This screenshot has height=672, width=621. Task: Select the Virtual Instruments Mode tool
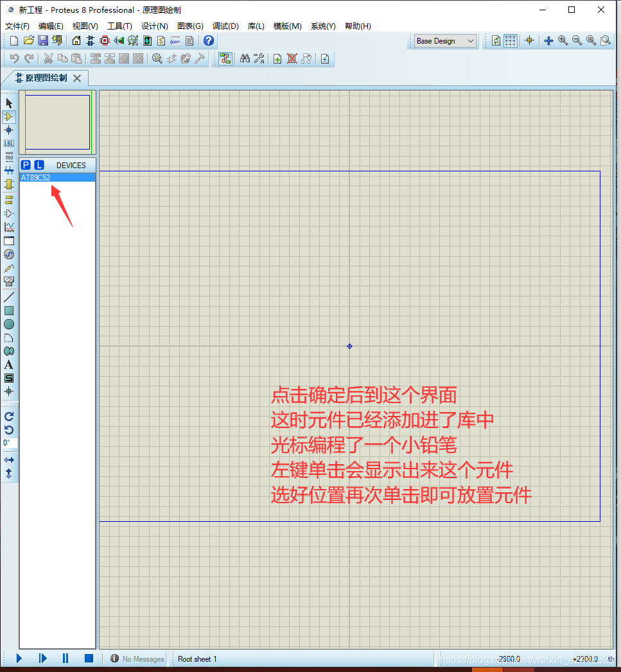tap(9, 282)
